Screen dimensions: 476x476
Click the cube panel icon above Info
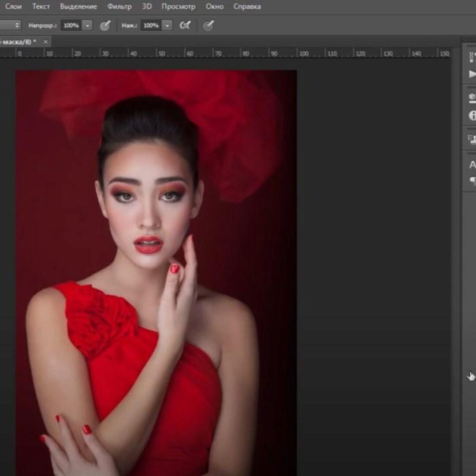click(x=472, y=97)
